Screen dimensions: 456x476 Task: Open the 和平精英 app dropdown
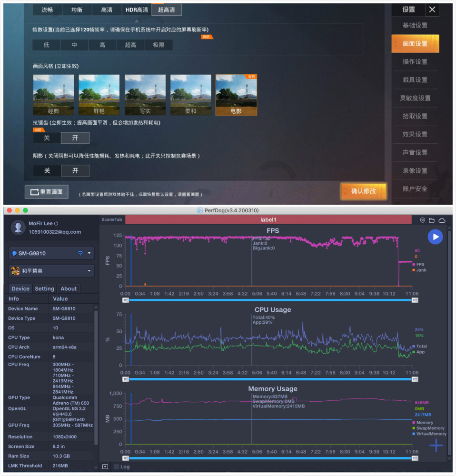pyautogui.click(x=51, y=271)
